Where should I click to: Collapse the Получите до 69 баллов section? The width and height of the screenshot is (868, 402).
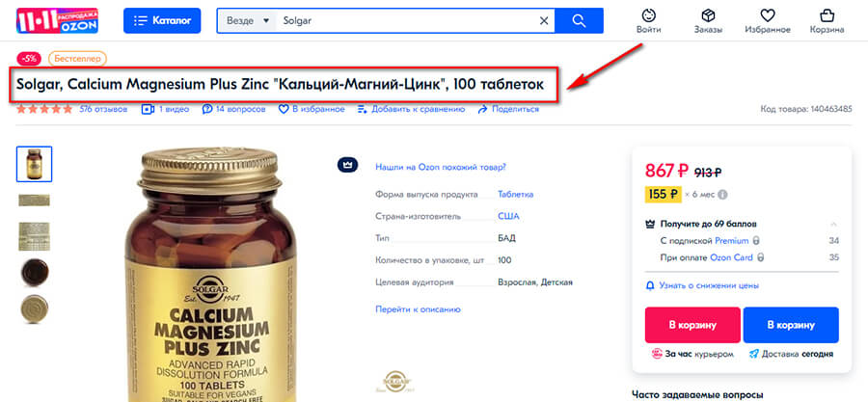[833, 224]
